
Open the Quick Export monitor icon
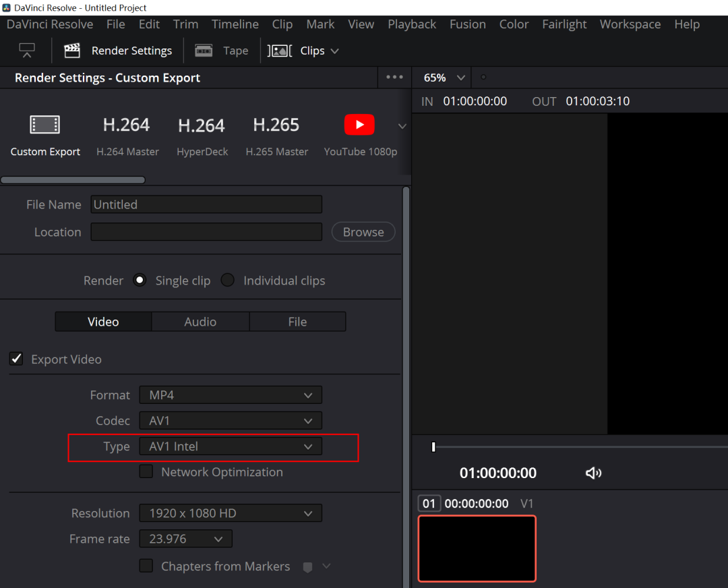27,50
